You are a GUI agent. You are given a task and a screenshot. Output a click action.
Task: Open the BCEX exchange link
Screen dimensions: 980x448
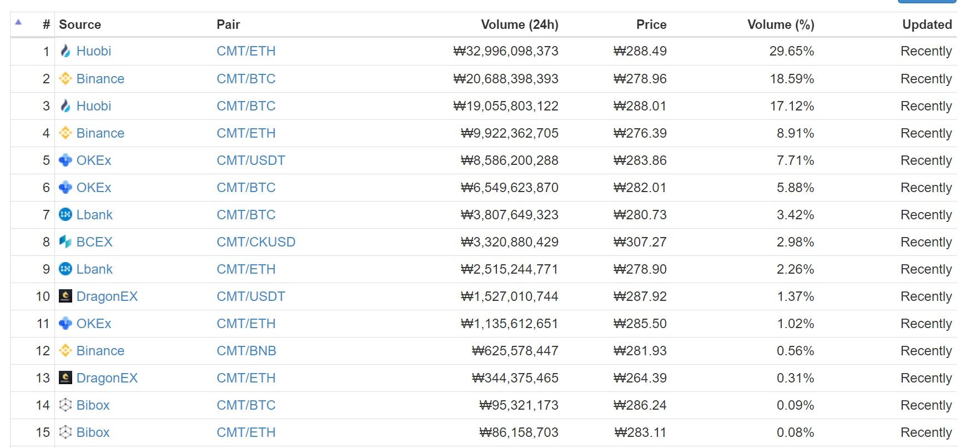[x=94, y=241]
